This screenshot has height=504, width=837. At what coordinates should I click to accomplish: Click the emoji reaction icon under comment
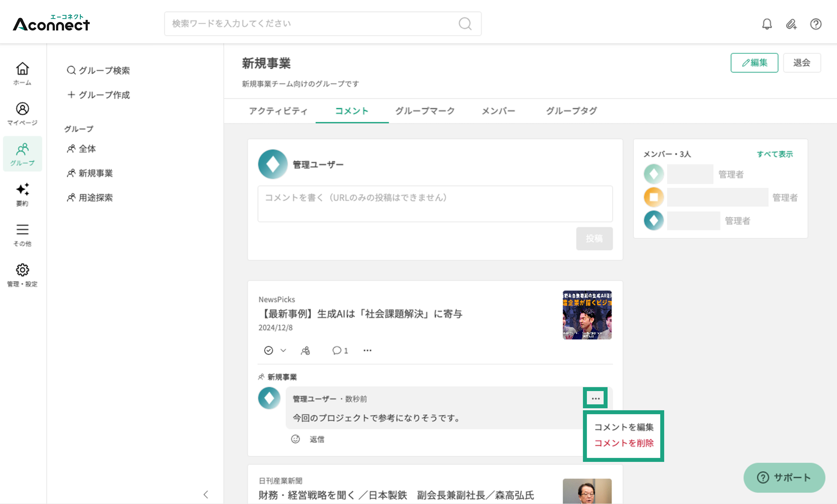point(295,439)
